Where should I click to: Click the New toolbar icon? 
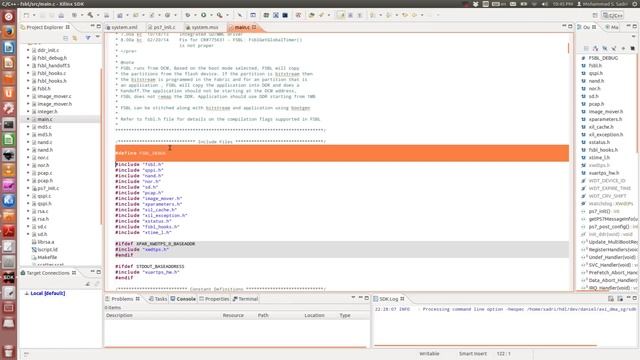27,15
